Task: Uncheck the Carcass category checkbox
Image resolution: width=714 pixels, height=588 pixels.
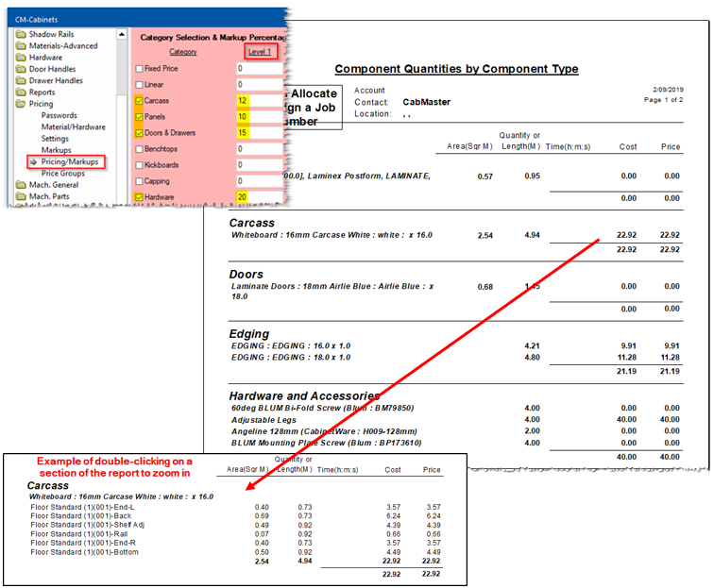Action: pyautogui.click(x=140, y=100)
